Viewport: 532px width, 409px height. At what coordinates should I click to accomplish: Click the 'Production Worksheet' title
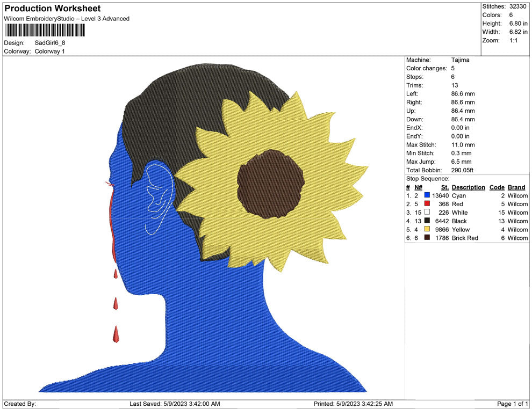pos(53,9)
